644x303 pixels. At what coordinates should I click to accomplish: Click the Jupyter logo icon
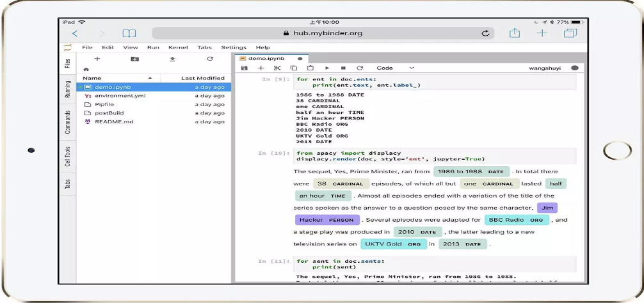click(x=68, y=47)
